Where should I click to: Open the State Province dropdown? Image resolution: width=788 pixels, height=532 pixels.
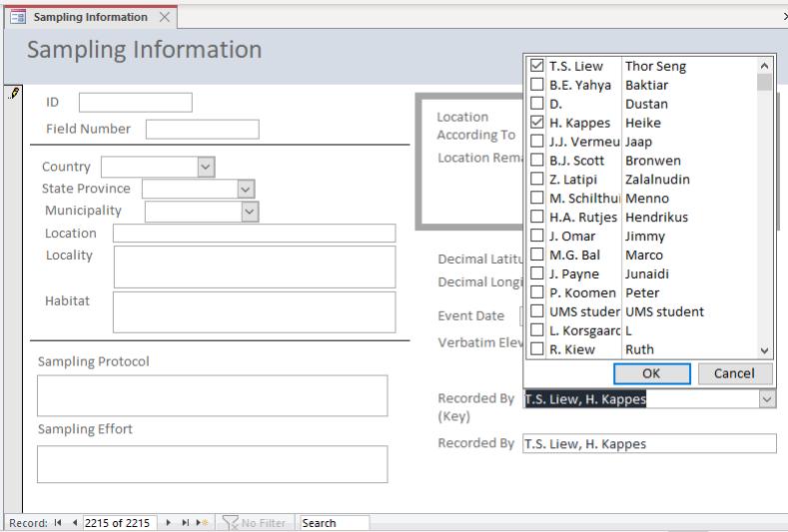pyautogui.click(x=246, y=190)
